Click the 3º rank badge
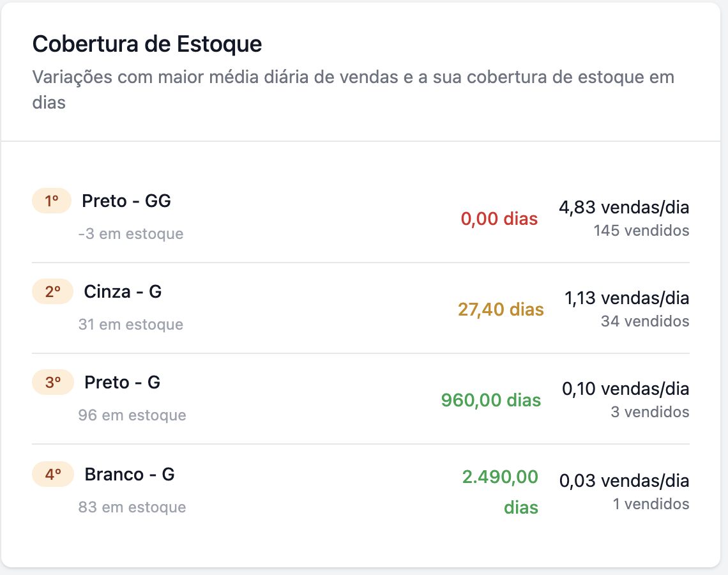Image resolution: width=728 pixels, height=575 pixels. [x=52, y=383]
